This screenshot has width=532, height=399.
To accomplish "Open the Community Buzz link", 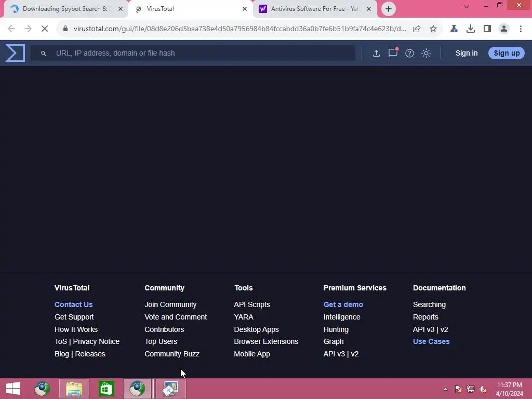I will click(x=171, y=354).
